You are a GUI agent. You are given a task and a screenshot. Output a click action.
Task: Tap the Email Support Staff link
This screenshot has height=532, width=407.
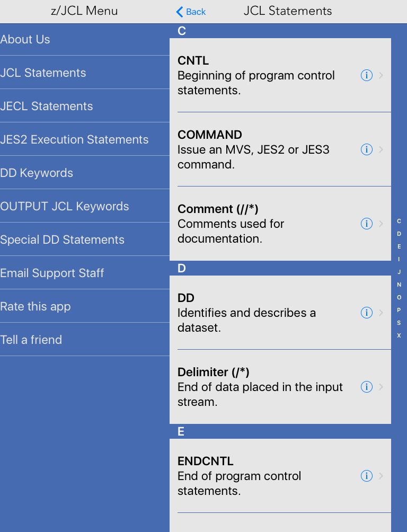coord(52,273)
